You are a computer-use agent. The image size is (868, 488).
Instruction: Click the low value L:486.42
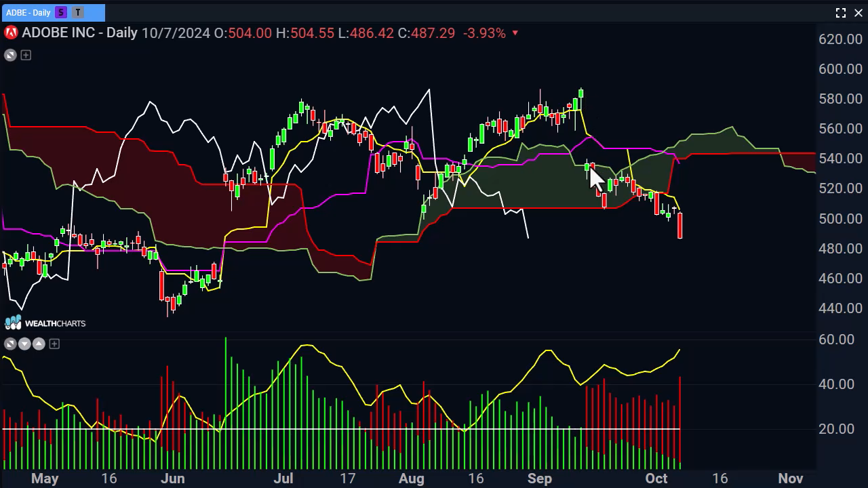click(x=366, y=33)
